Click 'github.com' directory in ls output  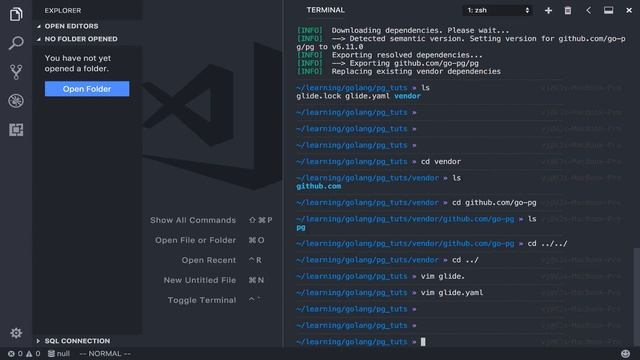[x=318, y=186]
